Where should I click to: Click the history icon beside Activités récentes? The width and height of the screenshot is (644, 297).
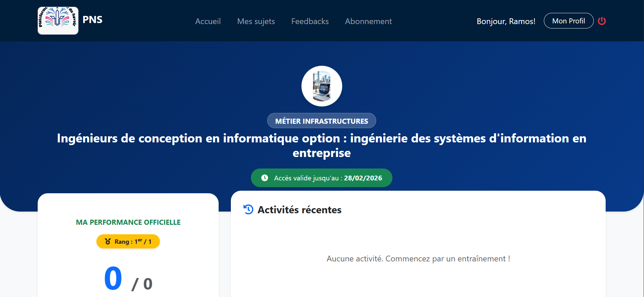[249, 210]
